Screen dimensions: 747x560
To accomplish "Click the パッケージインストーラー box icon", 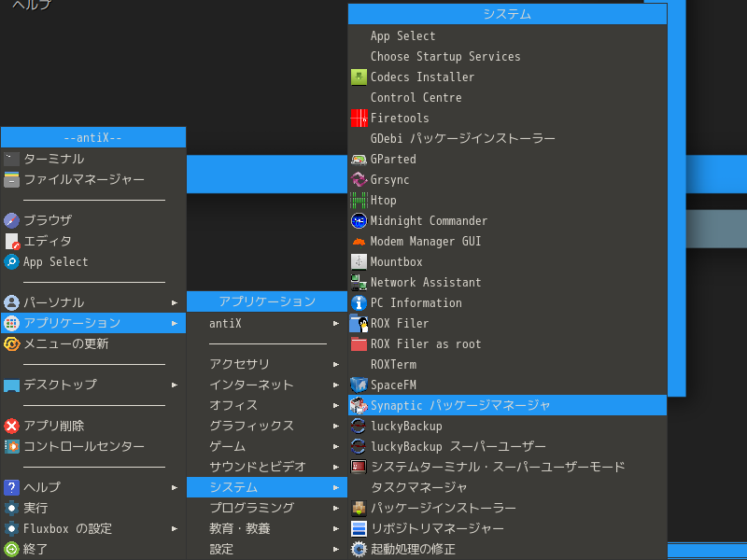I will (x=359, y=508).
